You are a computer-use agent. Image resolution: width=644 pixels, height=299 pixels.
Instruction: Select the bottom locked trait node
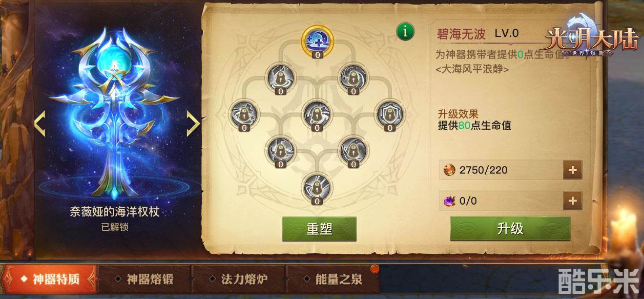click(x=317, y=187)
